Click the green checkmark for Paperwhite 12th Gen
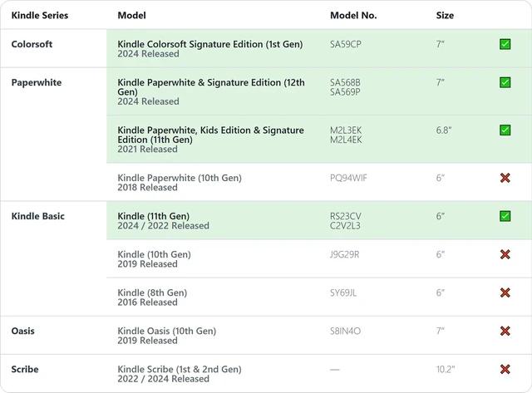Image resolution: width=532 pixels, height=393 pixels. pos(505,82)
